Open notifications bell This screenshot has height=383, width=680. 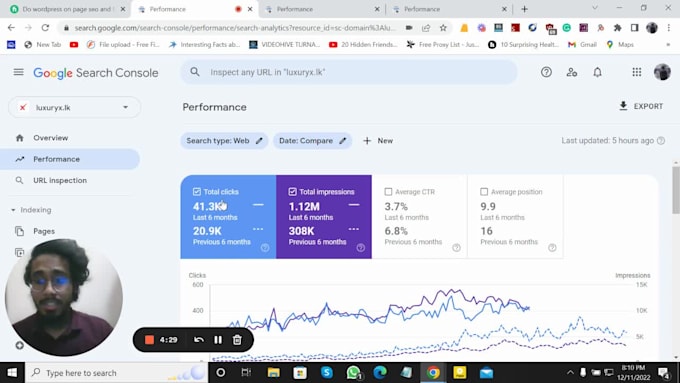[x=597, y=72]
